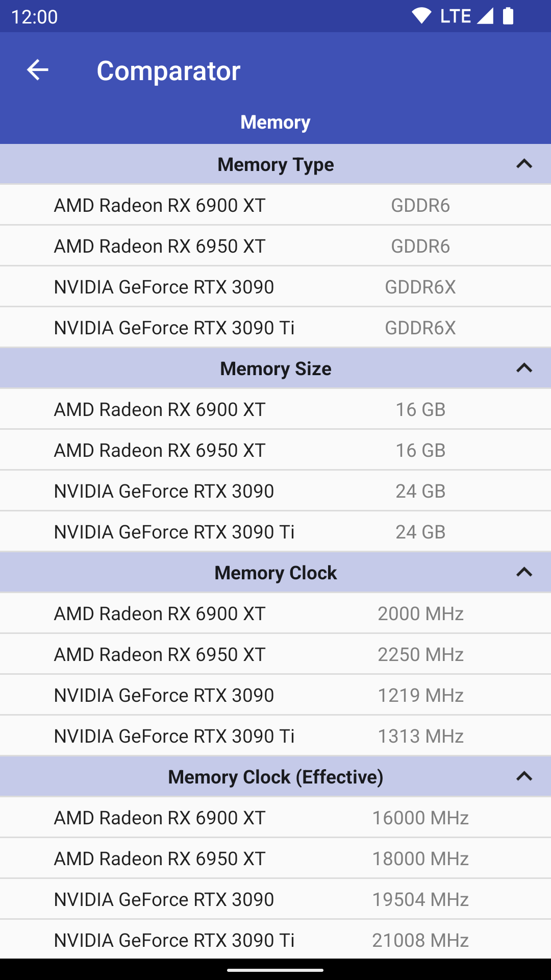Tap 16 GB value for RX 6950 XT

coord(420,450)
